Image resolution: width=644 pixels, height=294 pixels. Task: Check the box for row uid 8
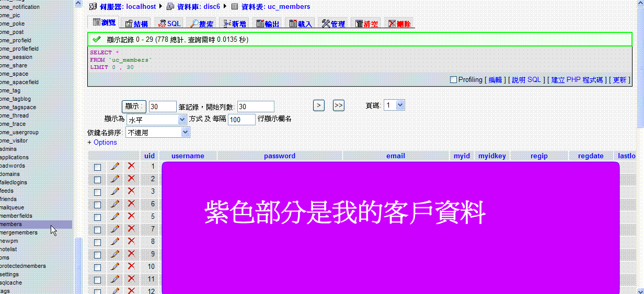97,242
